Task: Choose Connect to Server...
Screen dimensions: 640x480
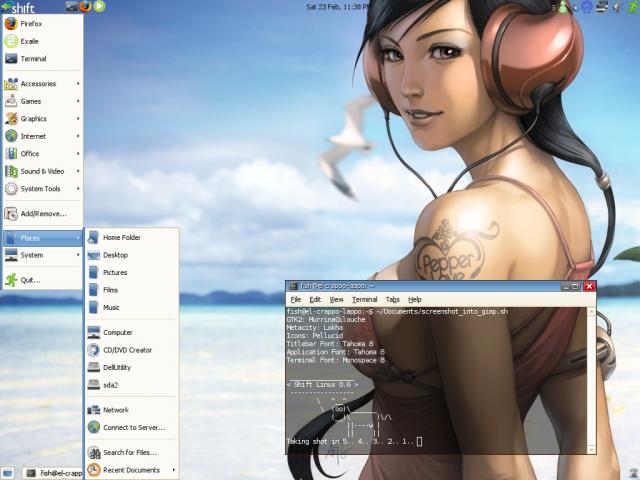Action: (x=132, y=428)
